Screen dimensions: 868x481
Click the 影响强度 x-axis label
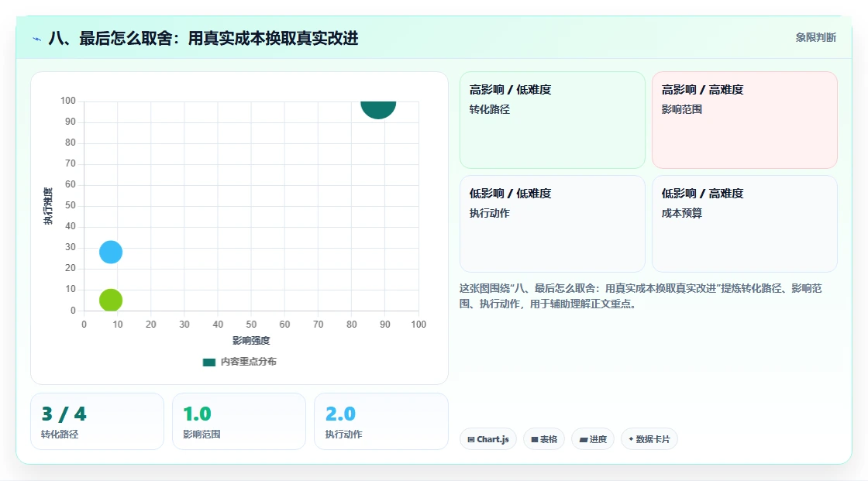click(251, 340)
